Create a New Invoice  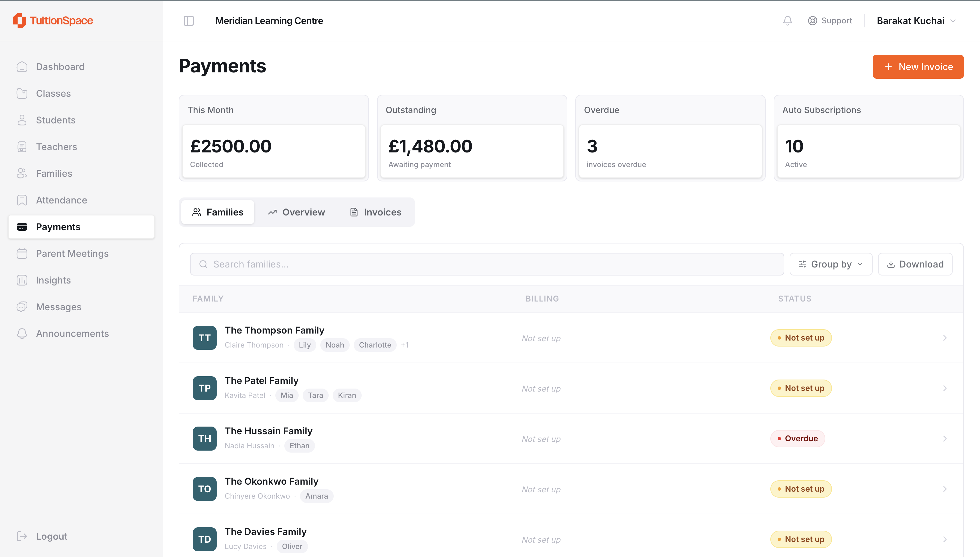(918, 67)
